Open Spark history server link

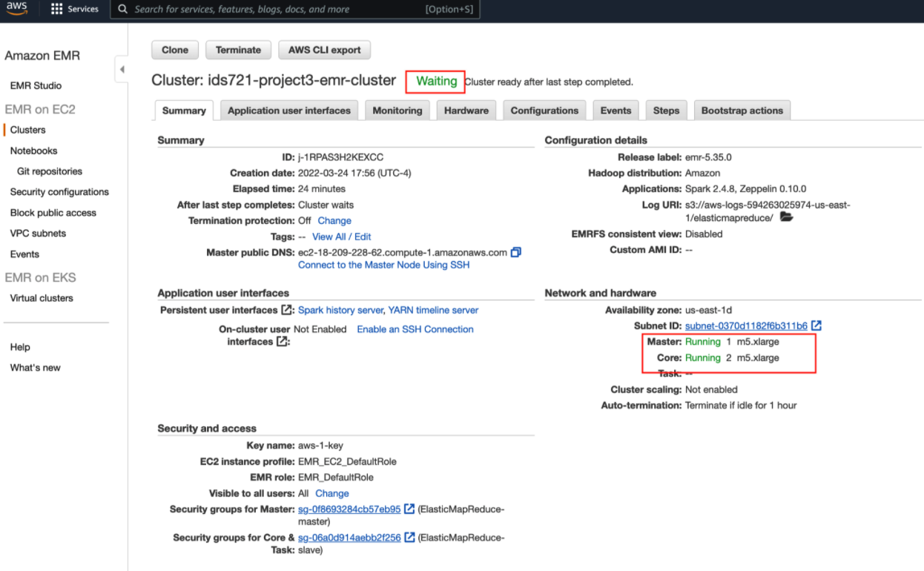[x=340, y=310]
